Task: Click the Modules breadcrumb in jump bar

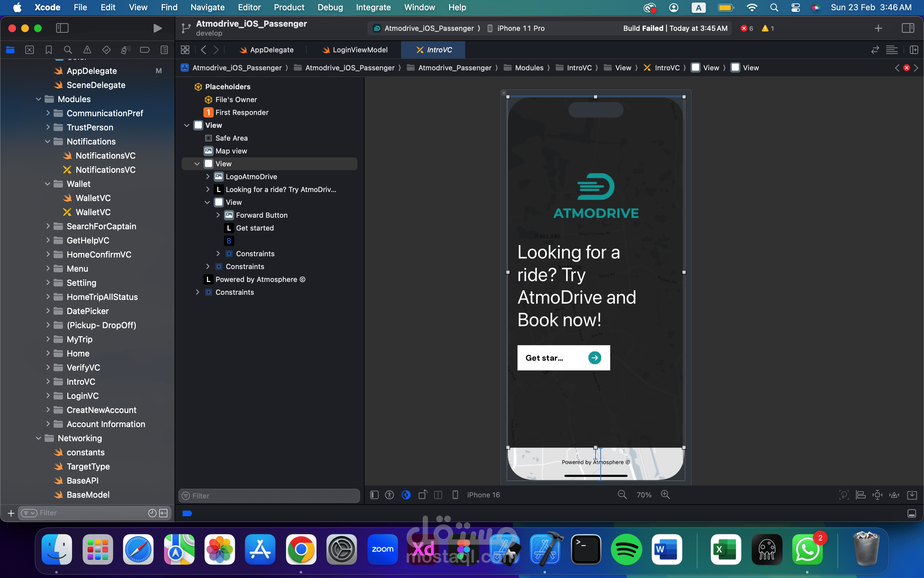Action: [x=524, y=68]
